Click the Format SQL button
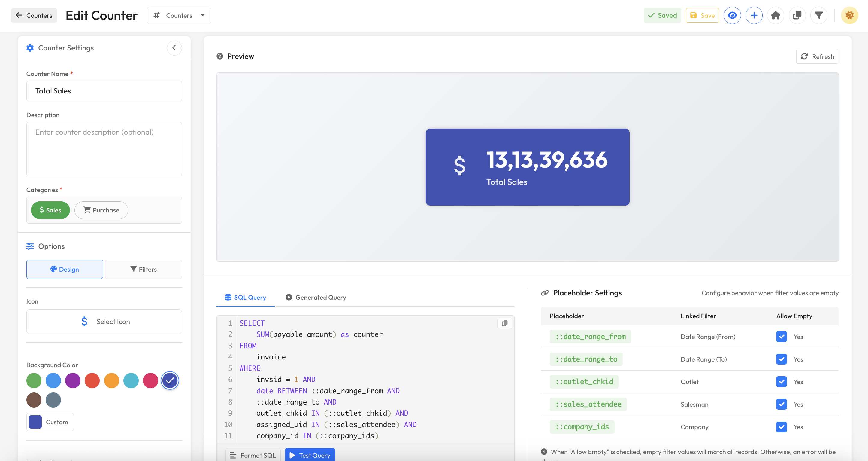The height and width of the screenshot is (461, 868). click(x=253, y=455)
